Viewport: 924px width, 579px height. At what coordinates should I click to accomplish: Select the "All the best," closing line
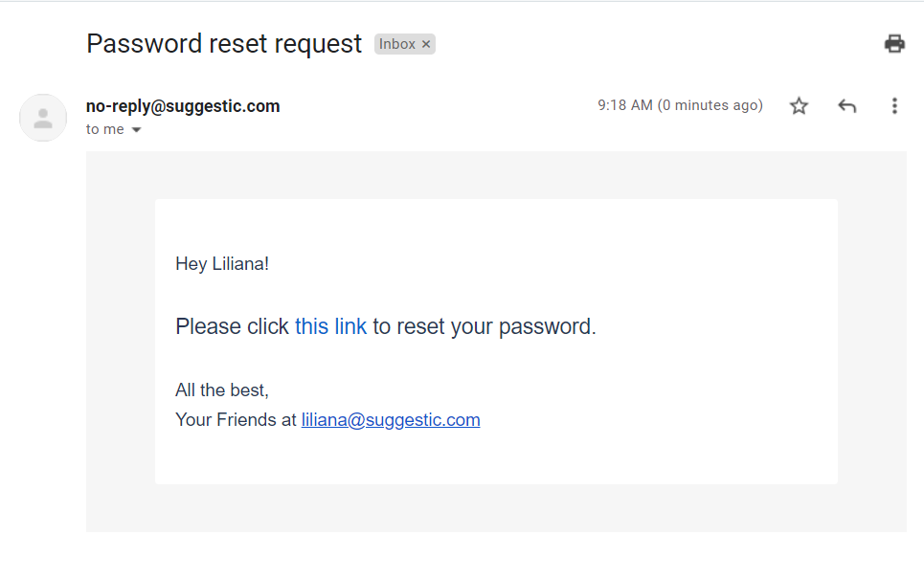(222, 390)
